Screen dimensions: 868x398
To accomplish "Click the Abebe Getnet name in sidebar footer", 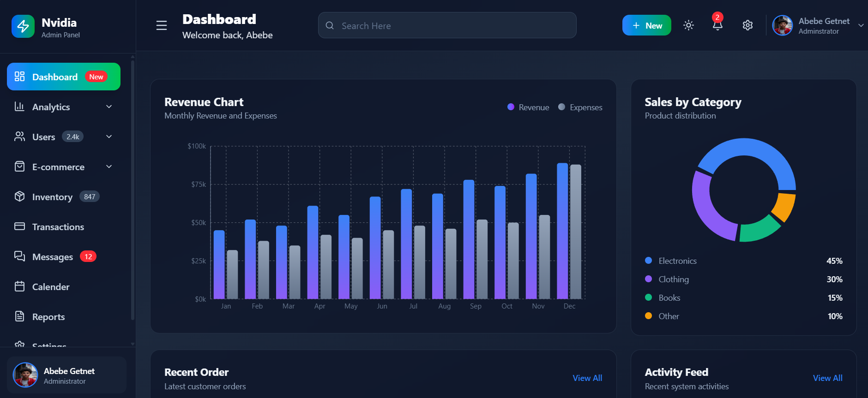I will coord(69,371).
